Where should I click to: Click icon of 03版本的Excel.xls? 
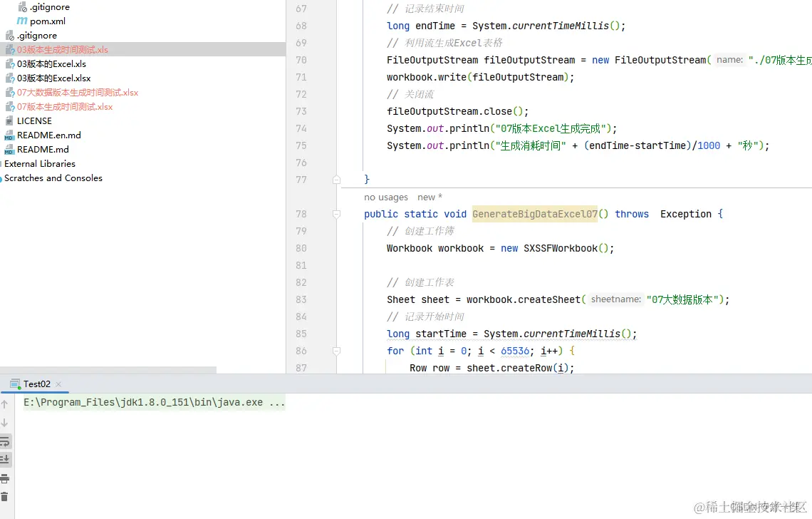click(9, 64)
